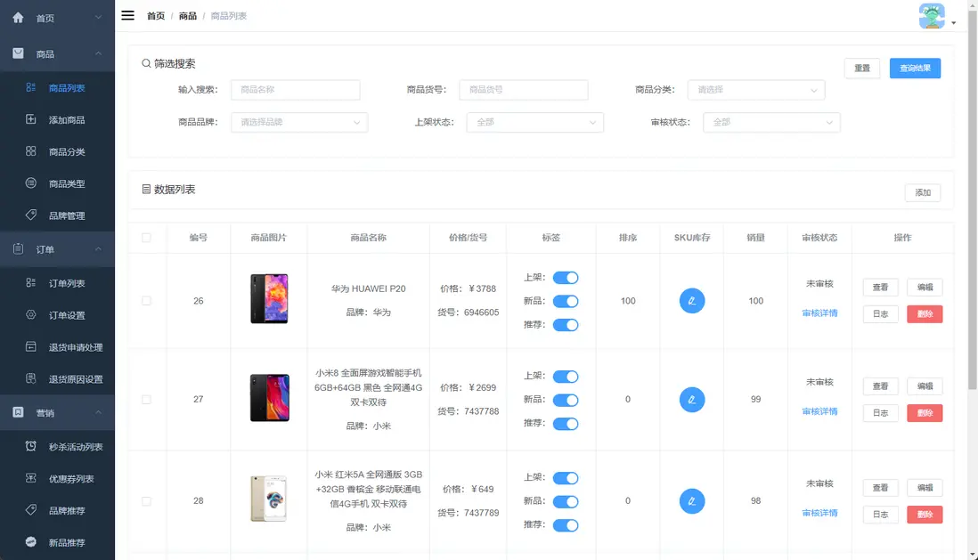Open 优惠券列表 menu item
The image size is (978, 560).
[x=57, y=478]
